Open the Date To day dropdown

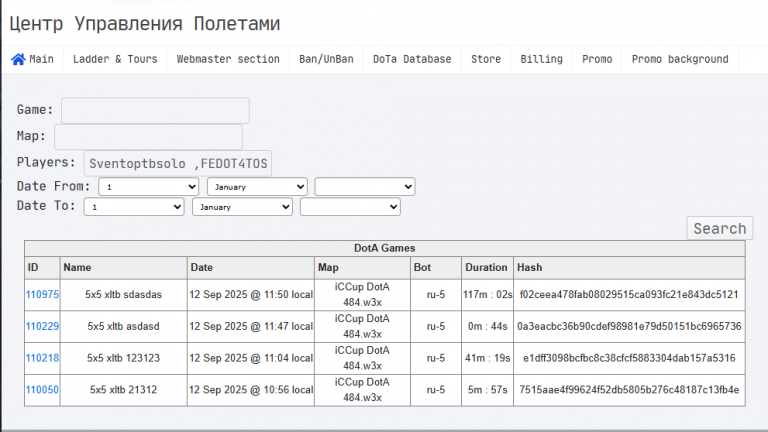(134, 207)
